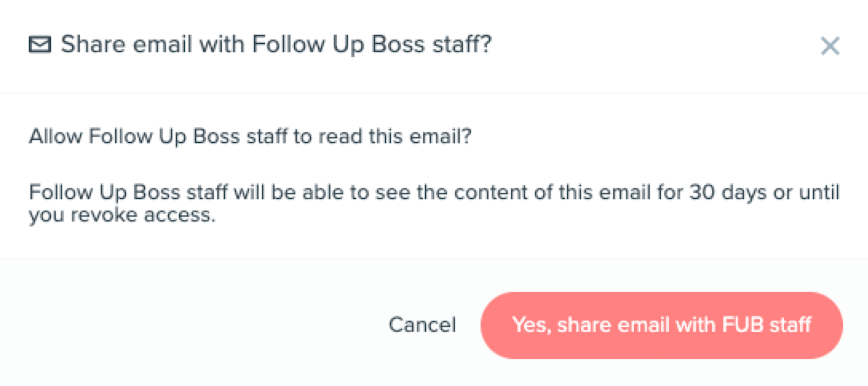
Task: Hit the red share email confirmation button
Action: pyautogui.click(x=662, y=325)
